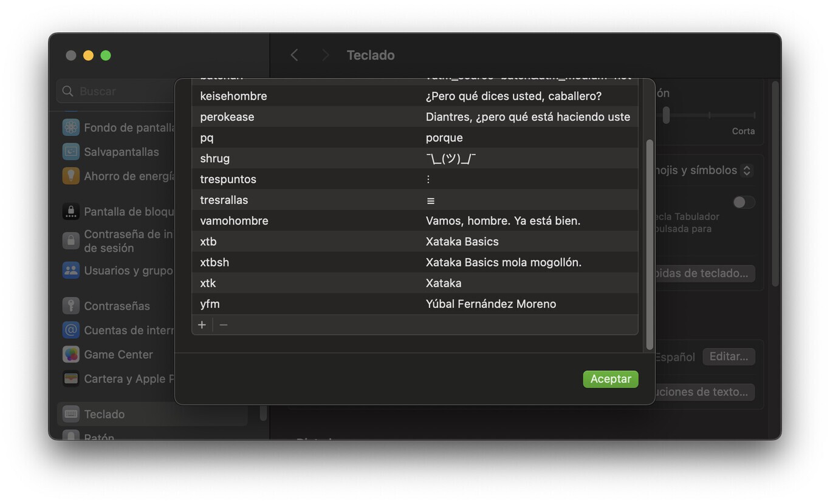Remove selected replacement with minus button
Viewport: 830px width, 504px height.
pos(224,325)
